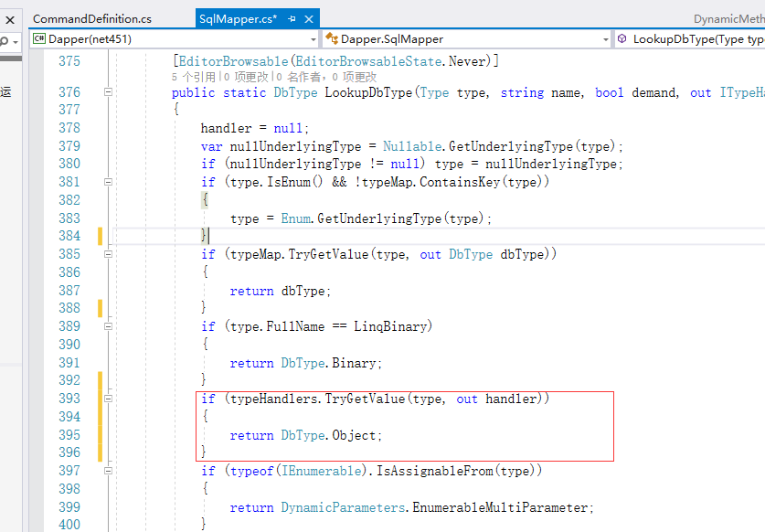
Task: Collapse the TryGetValue if block at line 385
Action: (109, 254)
